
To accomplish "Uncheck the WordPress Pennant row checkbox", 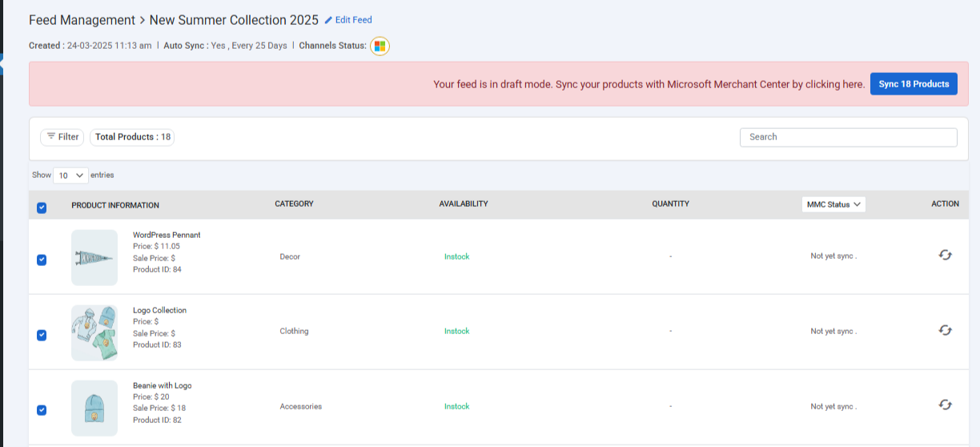I will click(42, 260).
